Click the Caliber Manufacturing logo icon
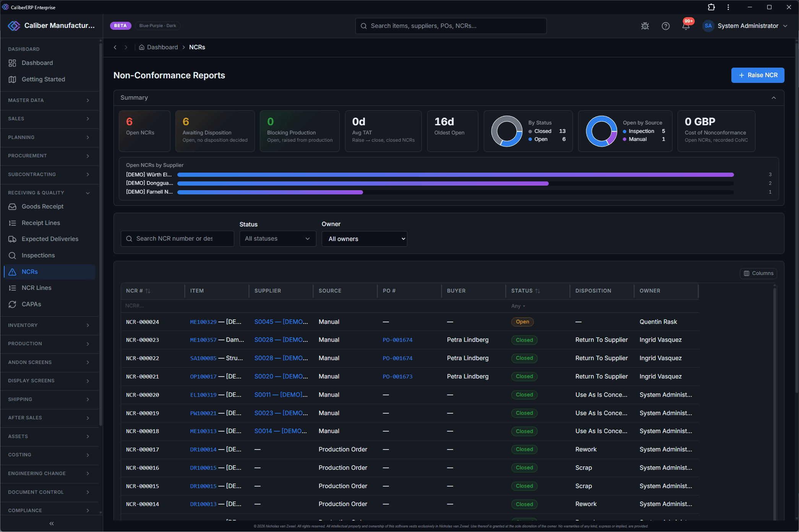This screenshot has height=532, width=799. tap(14, 26)
